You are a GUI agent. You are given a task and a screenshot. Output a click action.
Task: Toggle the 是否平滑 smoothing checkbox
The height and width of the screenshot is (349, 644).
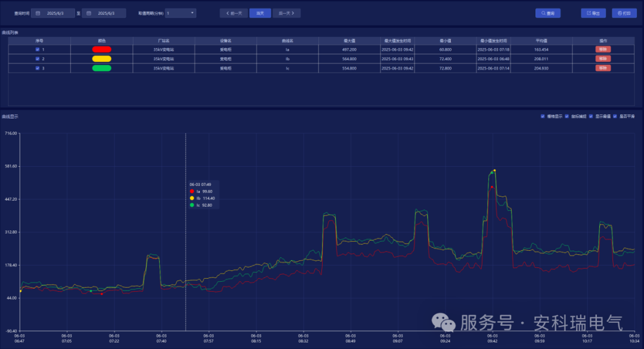615,116
